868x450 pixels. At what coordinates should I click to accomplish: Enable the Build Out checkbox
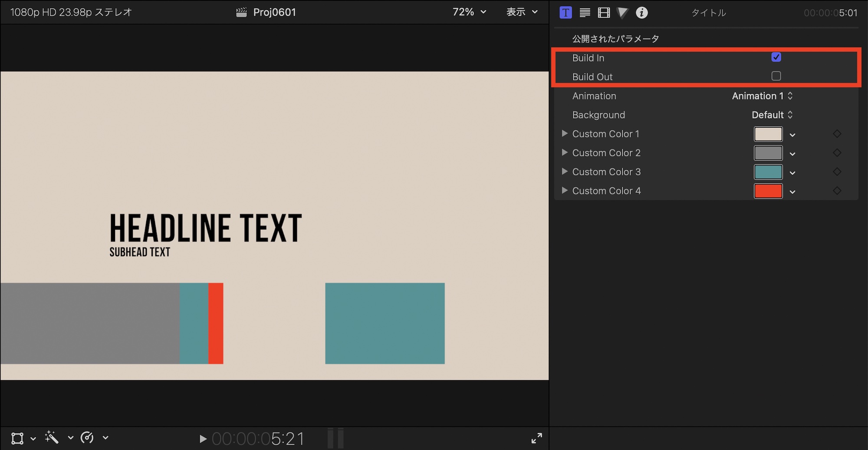tap(776, 76)
